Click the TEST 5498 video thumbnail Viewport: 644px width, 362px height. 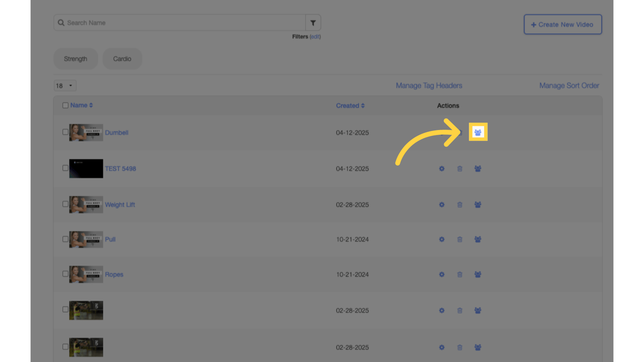(x=86, y=168)
